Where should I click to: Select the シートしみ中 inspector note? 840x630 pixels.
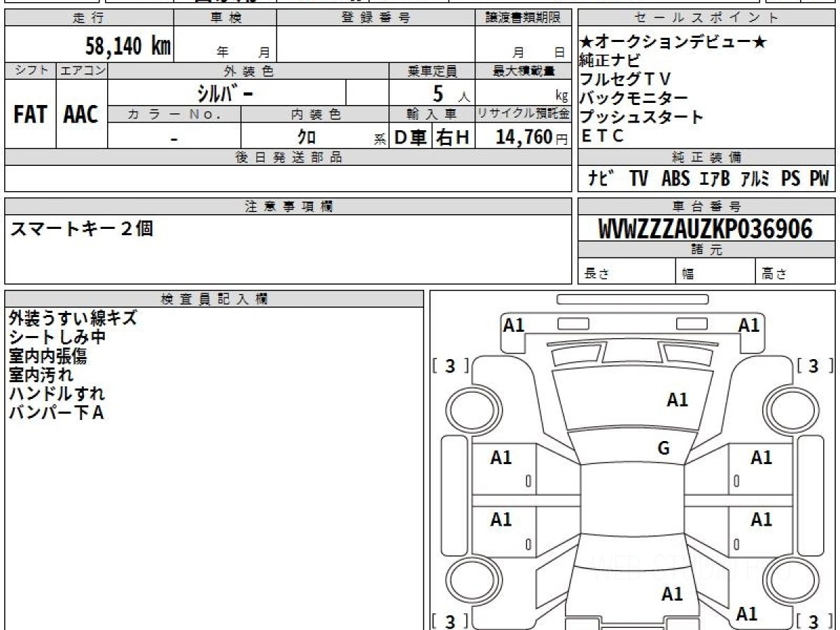click(x=57, y=337)
